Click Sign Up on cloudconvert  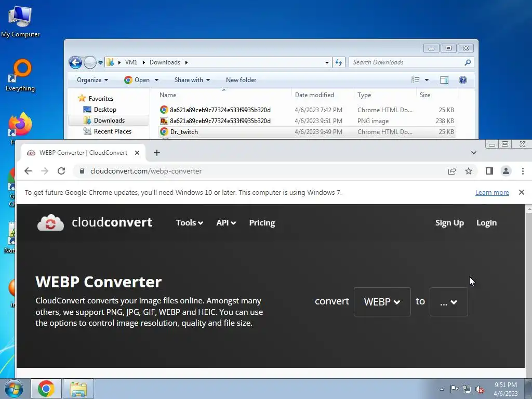(449, 223)
